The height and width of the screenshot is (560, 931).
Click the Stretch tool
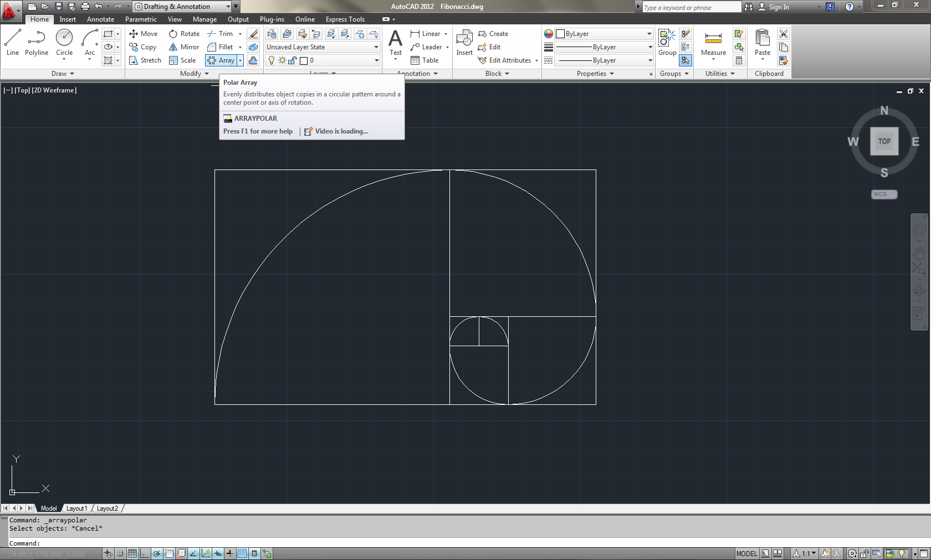[x=145, y=60]
